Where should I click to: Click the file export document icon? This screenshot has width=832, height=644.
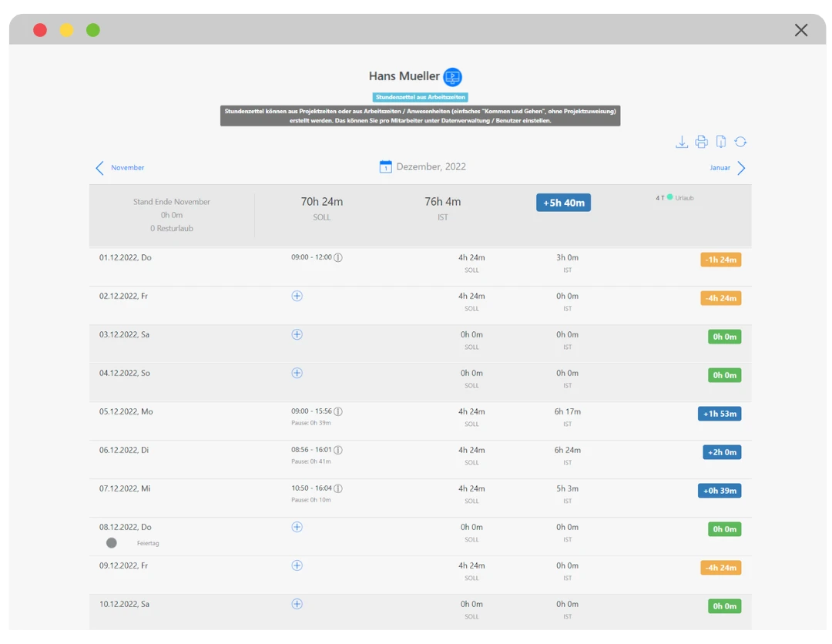[x=721, y=142]
